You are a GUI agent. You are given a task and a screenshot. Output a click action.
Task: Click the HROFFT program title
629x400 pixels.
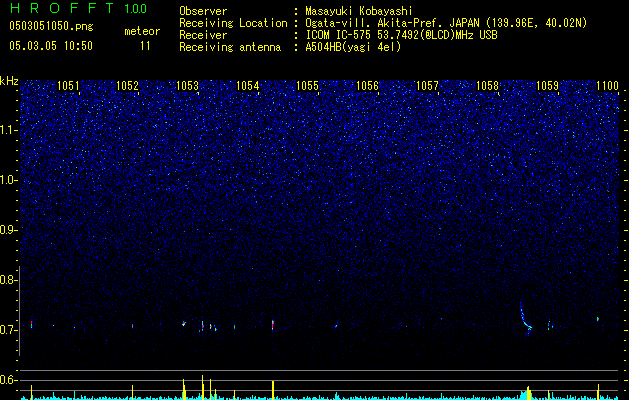[x=62, y=8]
